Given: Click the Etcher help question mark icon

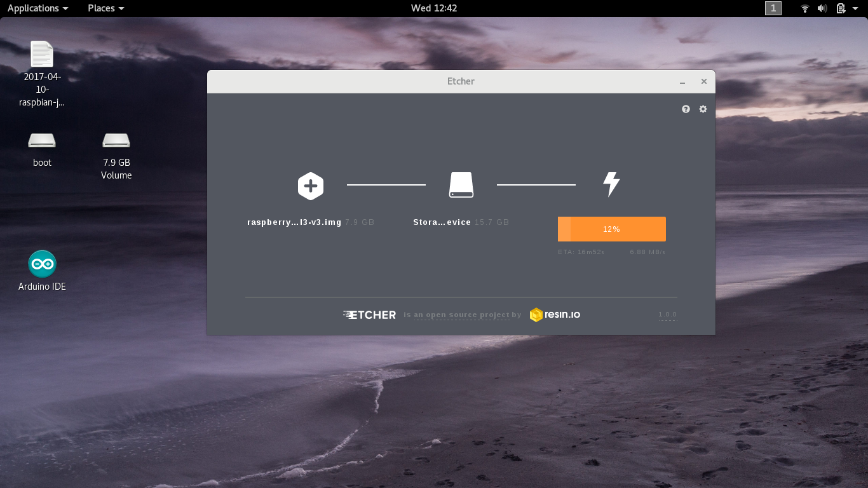Looking at the screenshot, I should pyautogui.click(x=686, y=109).
